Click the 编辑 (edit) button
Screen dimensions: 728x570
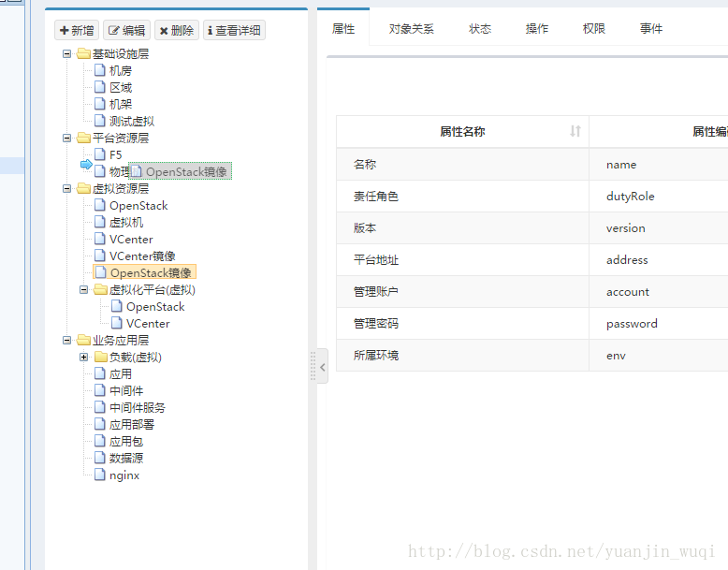pyautogui.click(x=126, y=30)
